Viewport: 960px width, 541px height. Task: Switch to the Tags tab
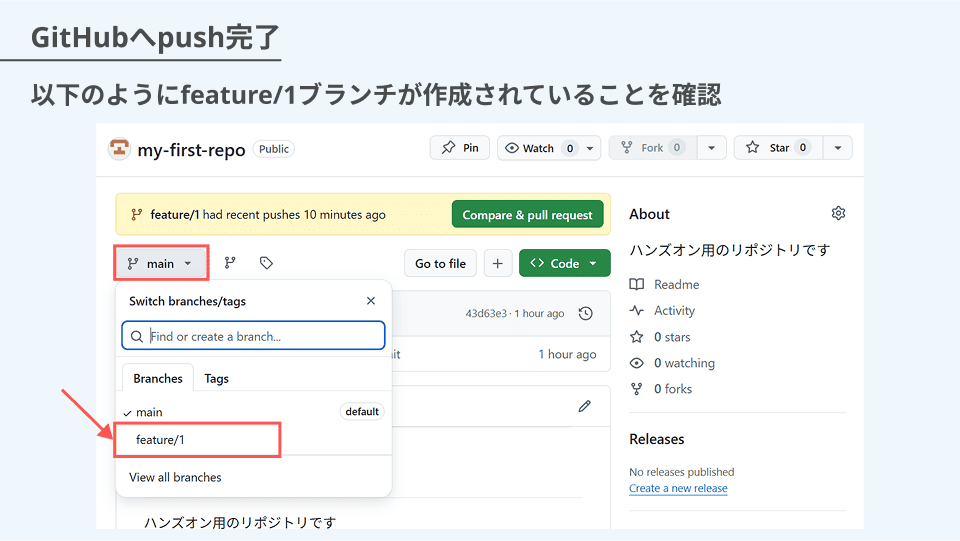pyautogui.click(x=216, y=378)
